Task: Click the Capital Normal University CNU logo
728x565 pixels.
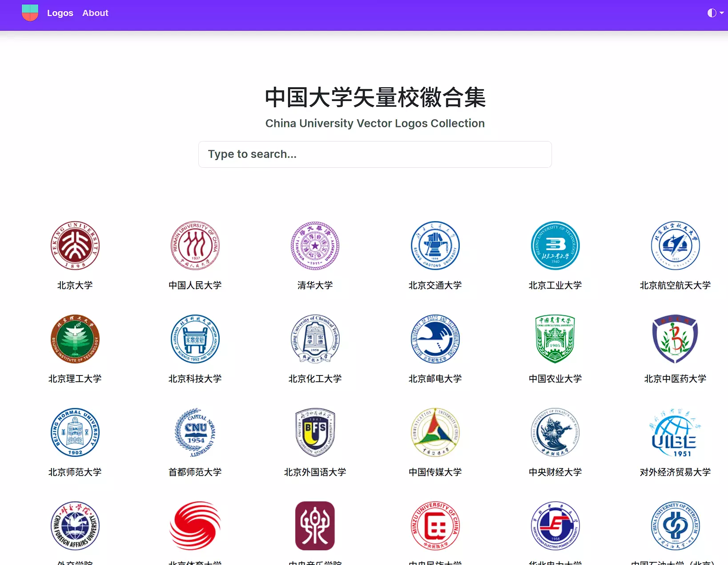Action: pyautogui.click(x=195, y=432)
